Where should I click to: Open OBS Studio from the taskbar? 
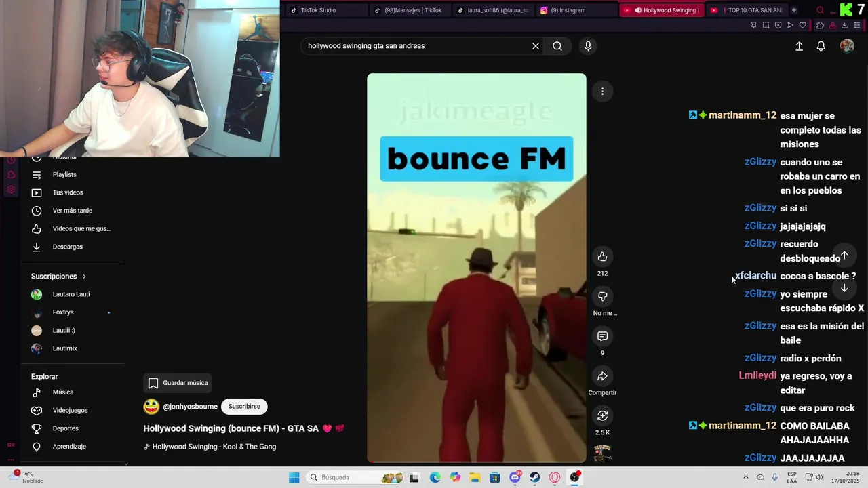click(x=575, y=477)
